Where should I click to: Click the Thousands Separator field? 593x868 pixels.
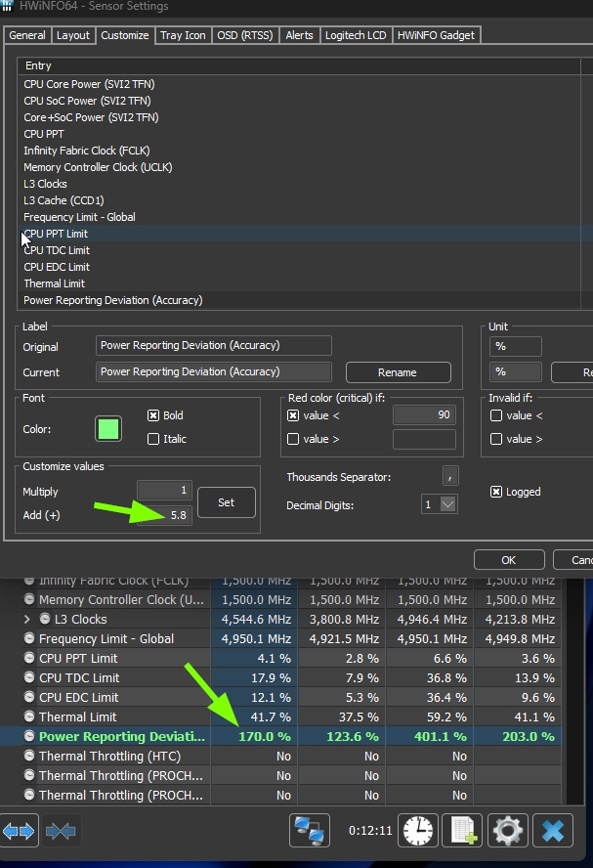(450, 475)
